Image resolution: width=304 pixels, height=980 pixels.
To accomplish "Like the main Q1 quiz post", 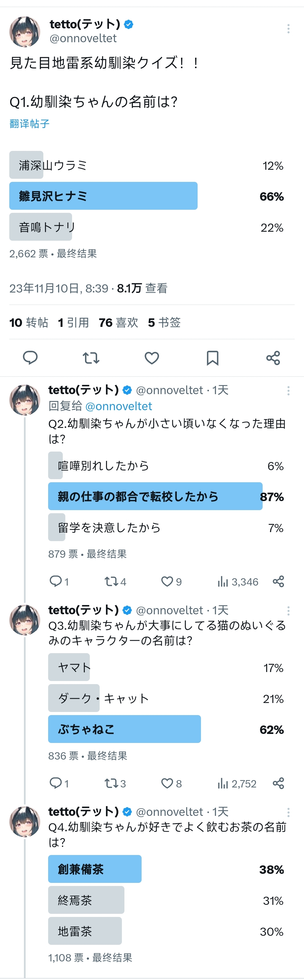I will click(x=152, y=358).
